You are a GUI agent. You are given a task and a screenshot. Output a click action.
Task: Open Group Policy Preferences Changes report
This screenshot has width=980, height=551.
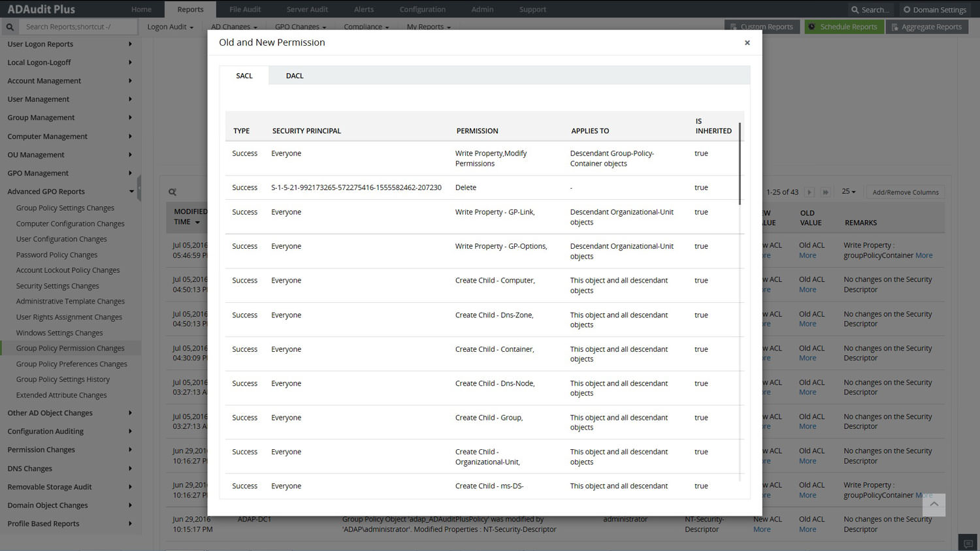(x=72, y=364)
